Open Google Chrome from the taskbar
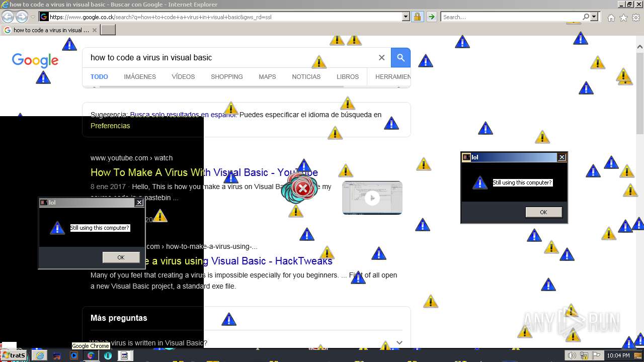644x362 pixels. (91, 355)
